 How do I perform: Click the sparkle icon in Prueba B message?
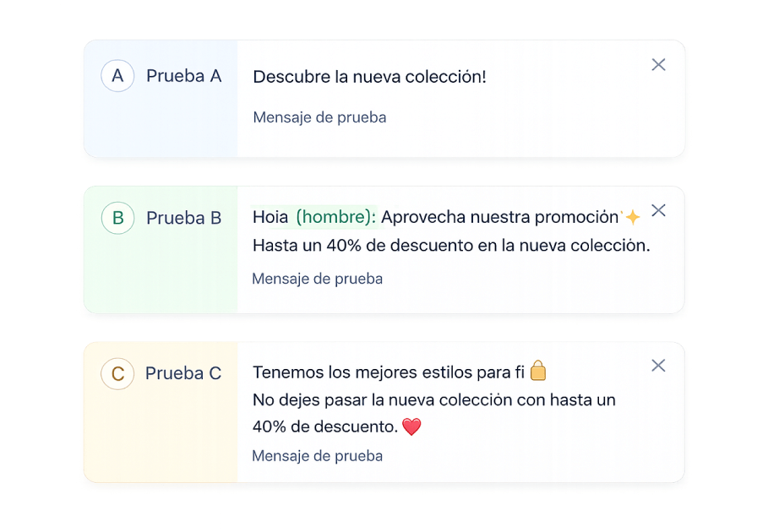click(x=631, y=216)
